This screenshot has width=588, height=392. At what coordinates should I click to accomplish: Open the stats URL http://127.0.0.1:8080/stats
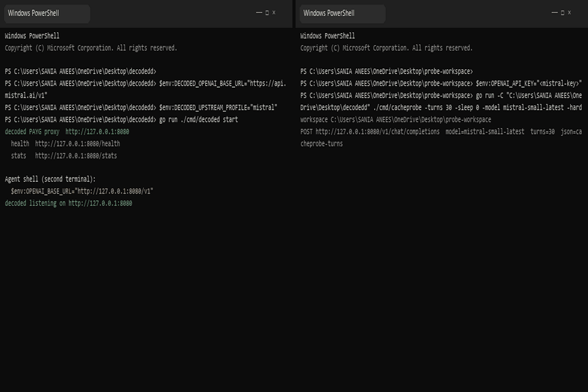(x=76, y=156)
